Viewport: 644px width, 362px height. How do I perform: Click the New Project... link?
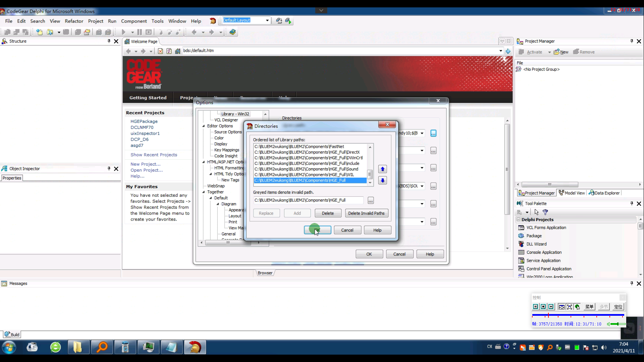coord(146,164)
